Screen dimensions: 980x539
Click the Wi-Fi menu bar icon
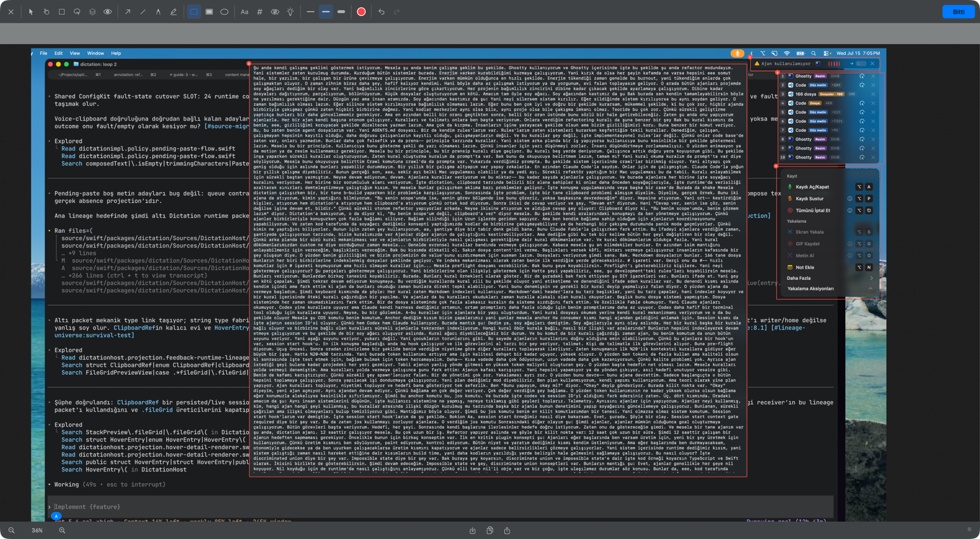tap(787, 53)
